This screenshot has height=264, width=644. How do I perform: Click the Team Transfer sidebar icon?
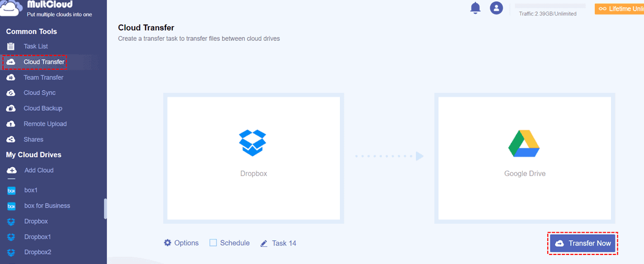click(11, 77)
